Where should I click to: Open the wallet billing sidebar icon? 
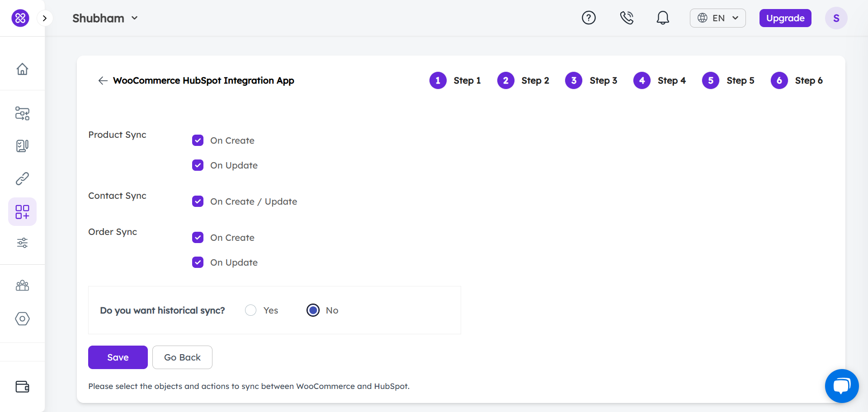pyautogui.click(x=22, y=387)
